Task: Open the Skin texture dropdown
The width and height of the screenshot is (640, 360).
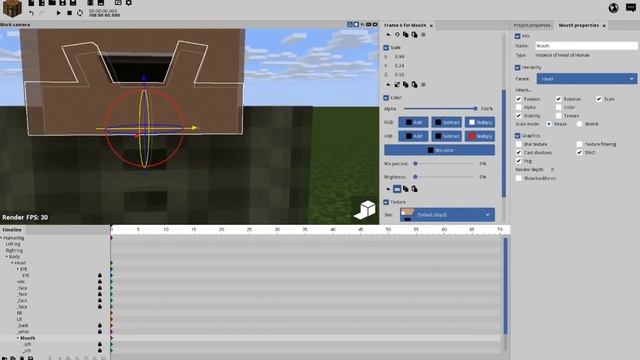Action: (447, 215)
